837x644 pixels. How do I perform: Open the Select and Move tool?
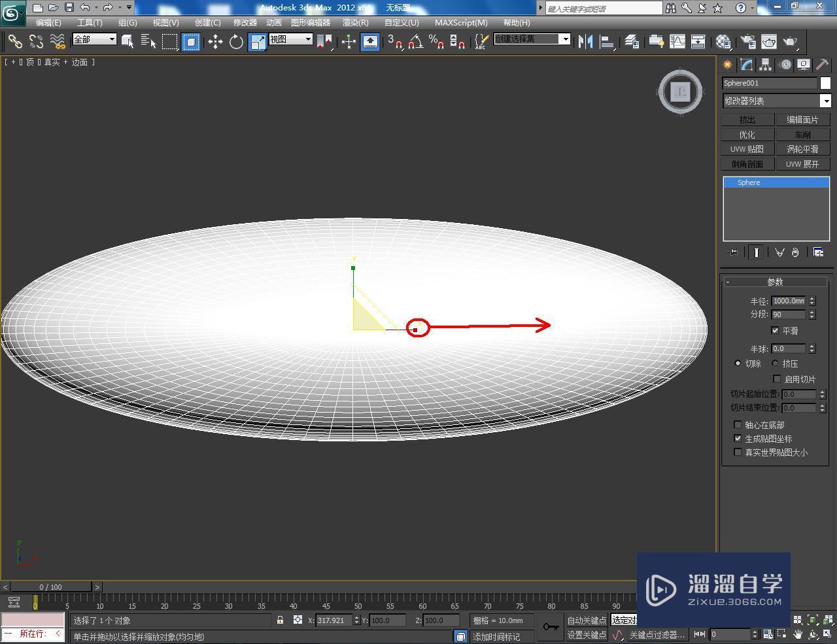point(216,41)
